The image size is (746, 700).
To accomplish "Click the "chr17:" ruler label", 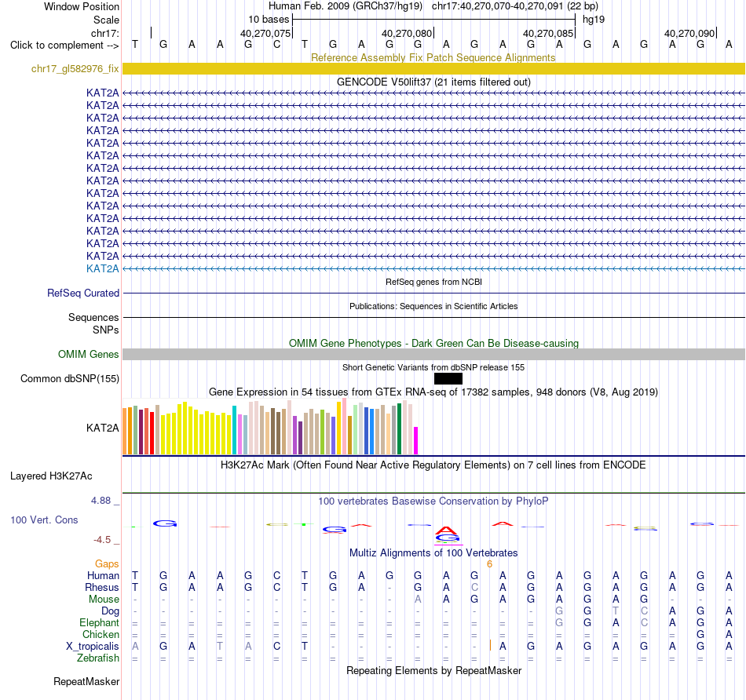I will click(x=105, y=33).
